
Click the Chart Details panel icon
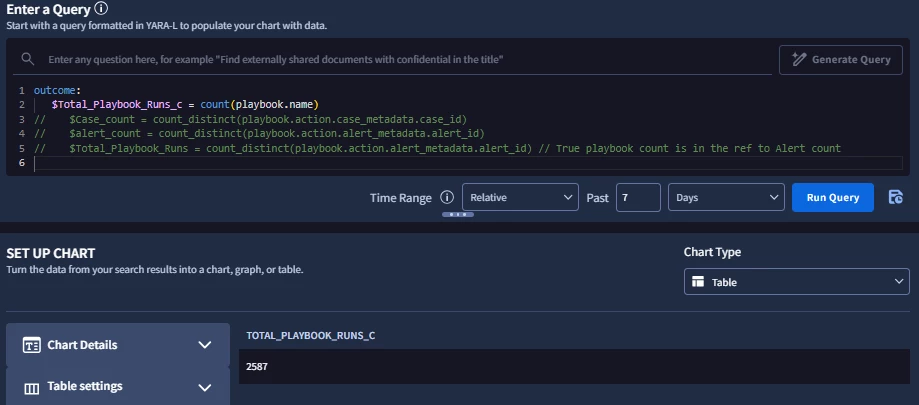pos(31,345)
